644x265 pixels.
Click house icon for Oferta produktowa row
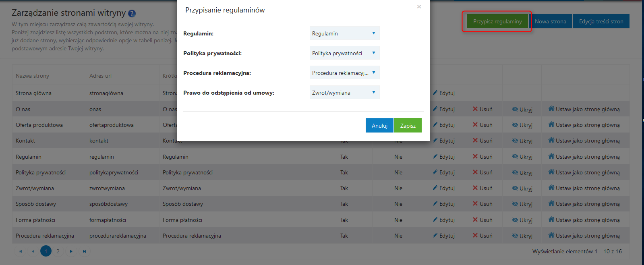click(x=551, y=125)
